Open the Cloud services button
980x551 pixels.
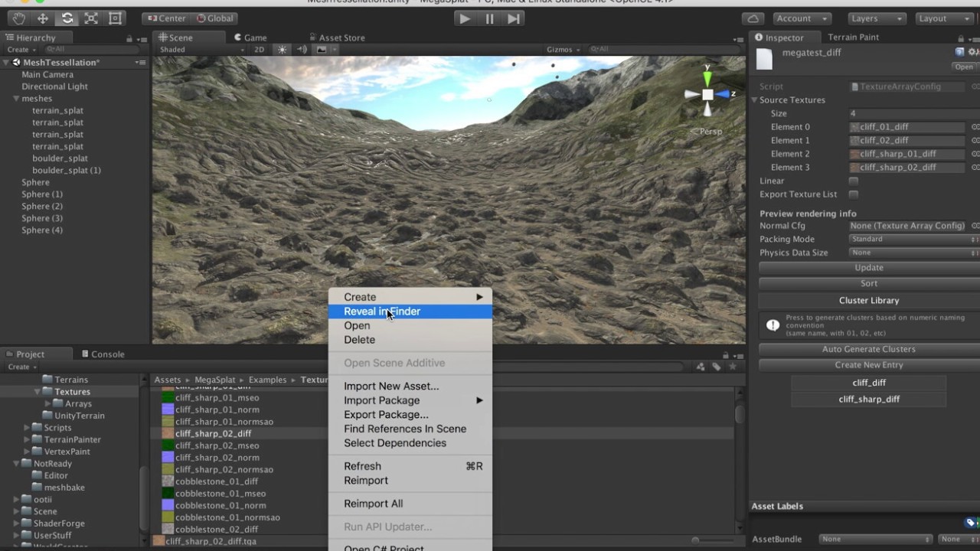point(753,18)
